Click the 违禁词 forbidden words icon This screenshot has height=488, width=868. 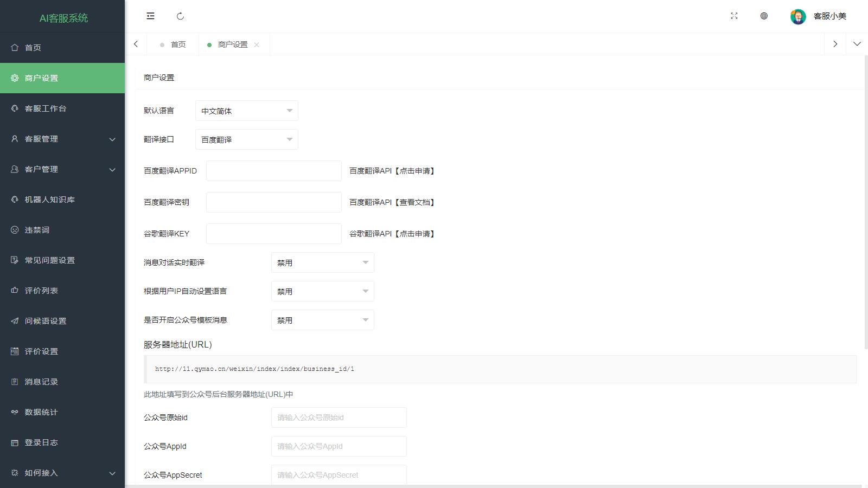point(15,229)
